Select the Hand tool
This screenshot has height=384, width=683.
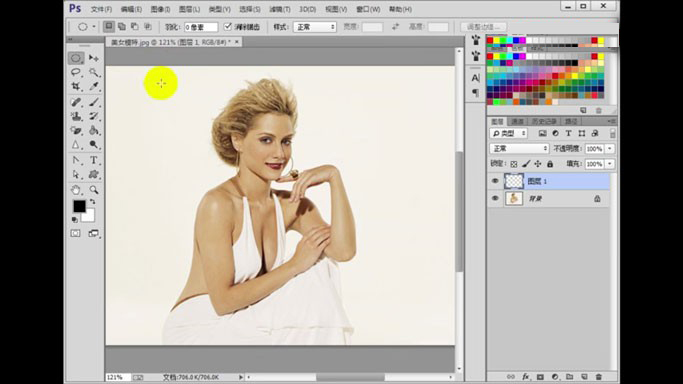pyautogui.click(x=76, y=190)
